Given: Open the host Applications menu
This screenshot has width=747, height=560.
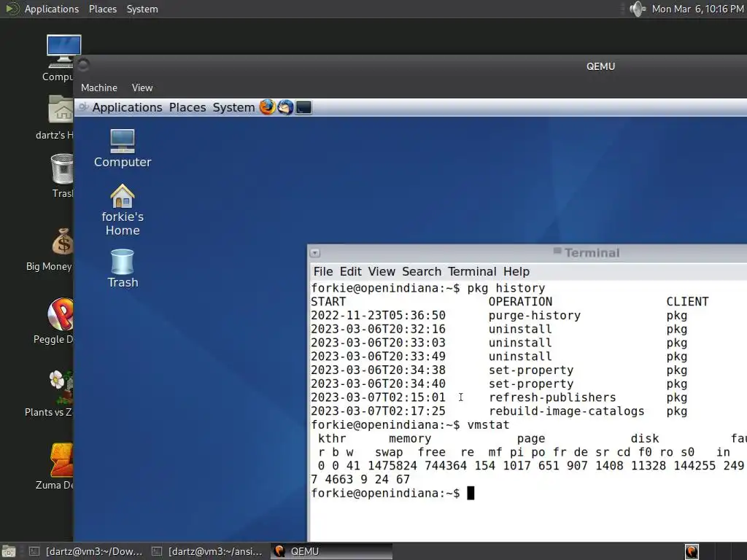Looking at the screenshot, I should pos(52,9).
